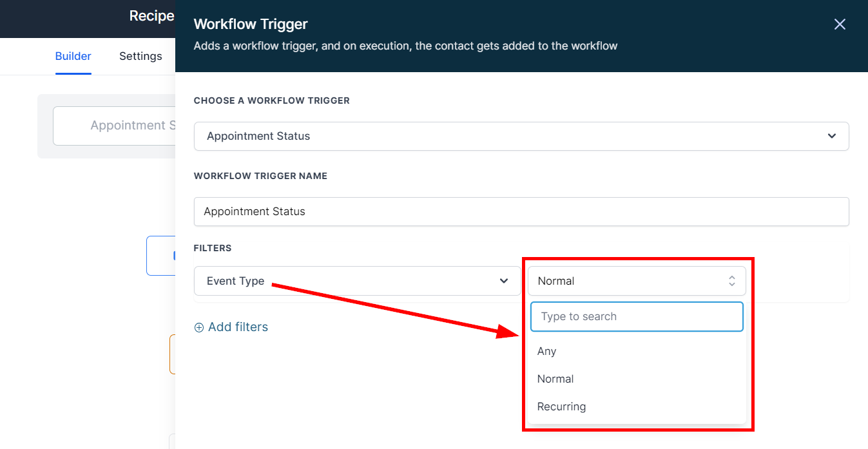Click the Workflow Trigger Name input field
868x449 pixels.
521,211
